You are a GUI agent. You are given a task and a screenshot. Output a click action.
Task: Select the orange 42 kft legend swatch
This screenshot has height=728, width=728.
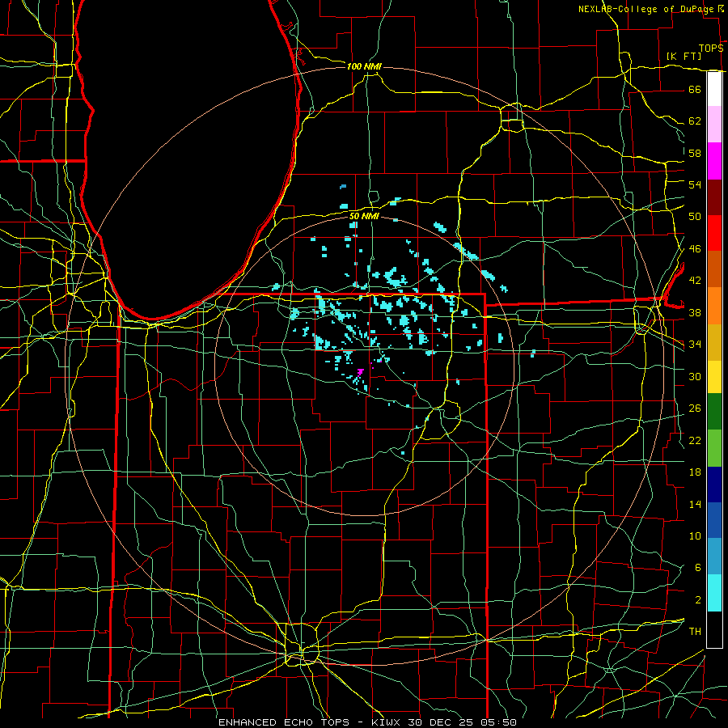click(714, 306)
